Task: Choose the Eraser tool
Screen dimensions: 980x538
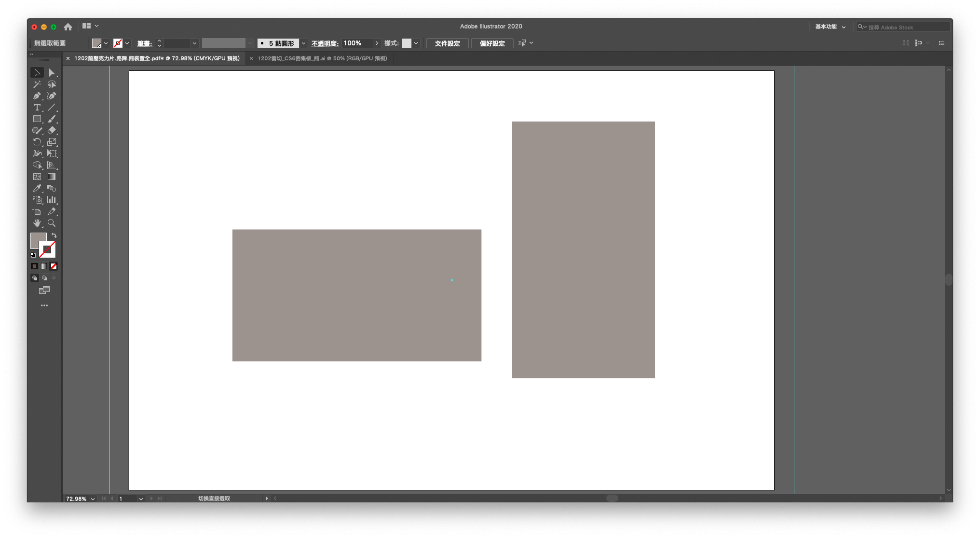Action: point(52,131)
